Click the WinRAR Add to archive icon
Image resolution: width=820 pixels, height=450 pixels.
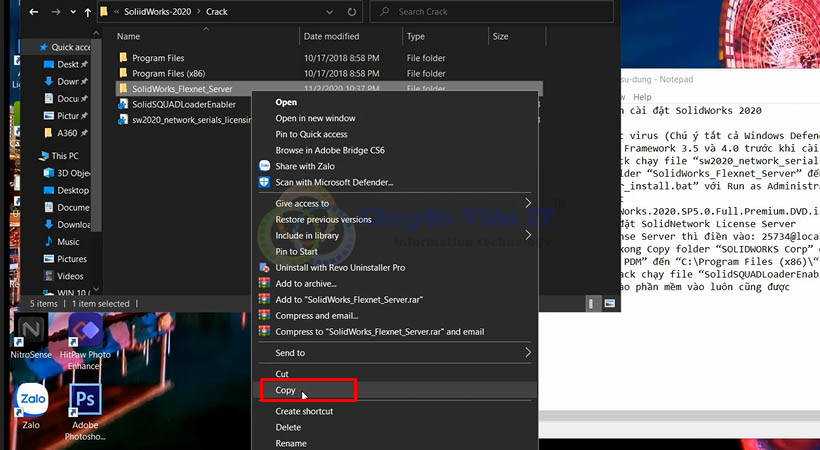click(x=265, y=283)
